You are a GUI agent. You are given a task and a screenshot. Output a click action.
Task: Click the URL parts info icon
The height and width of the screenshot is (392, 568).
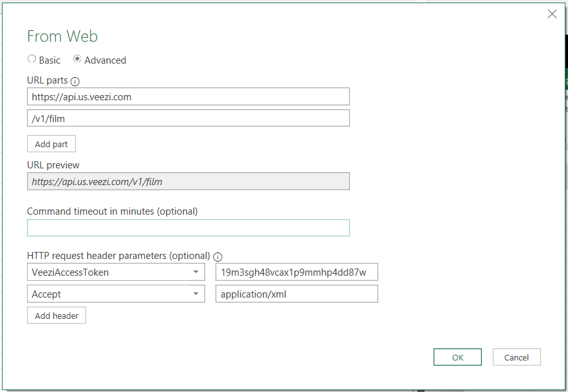click(74, 80)
